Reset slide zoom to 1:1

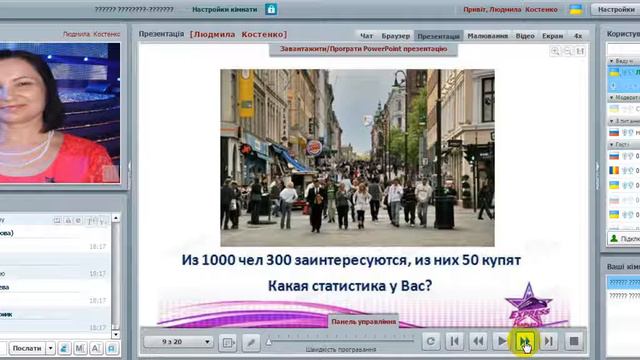[580, 51]
